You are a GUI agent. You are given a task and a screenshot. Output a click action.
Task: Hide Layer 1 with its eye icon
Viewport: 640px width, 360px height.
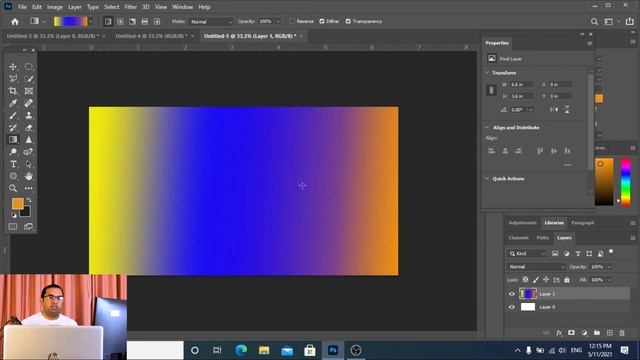(x=512, y=294)
